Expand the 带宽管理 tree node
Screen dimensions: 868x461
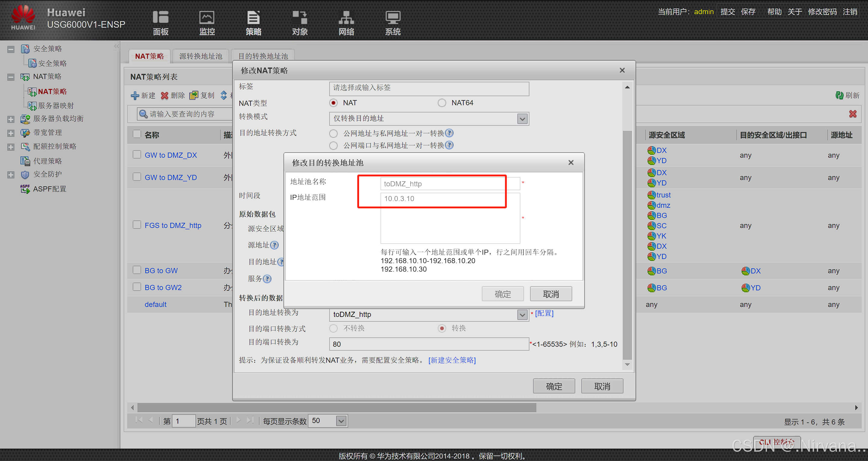click(11, 133)
